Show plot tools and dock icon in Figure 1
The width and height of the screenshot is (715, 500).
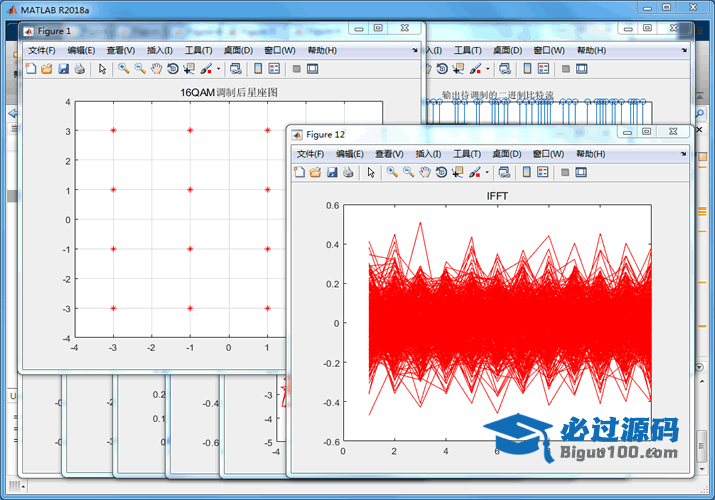point(312,69)
